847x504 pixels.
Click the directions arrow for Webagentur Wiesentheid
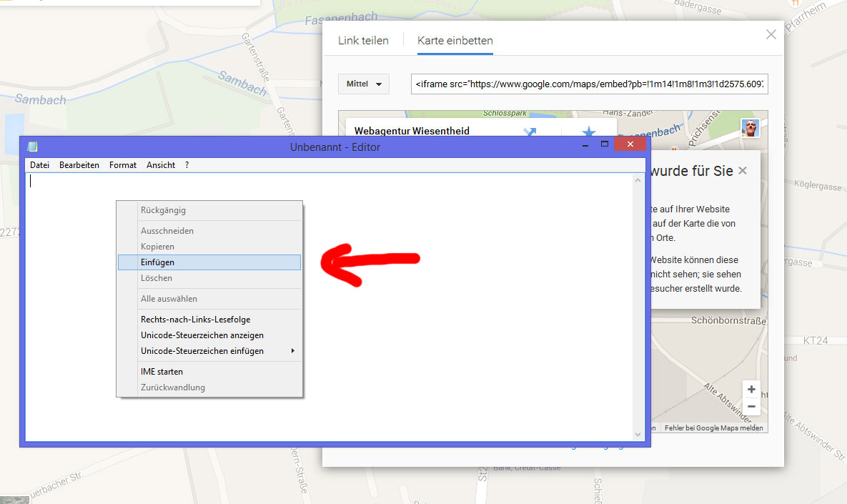[529, 131]
